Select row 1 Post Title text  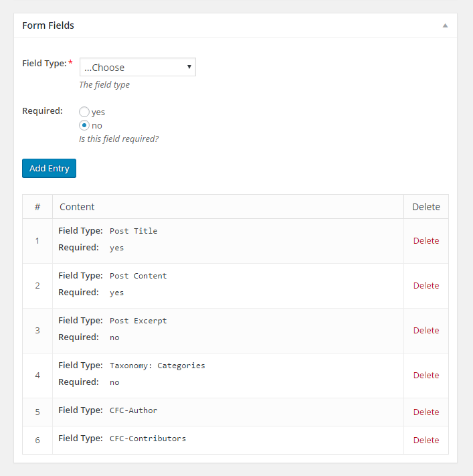point(133,231)
